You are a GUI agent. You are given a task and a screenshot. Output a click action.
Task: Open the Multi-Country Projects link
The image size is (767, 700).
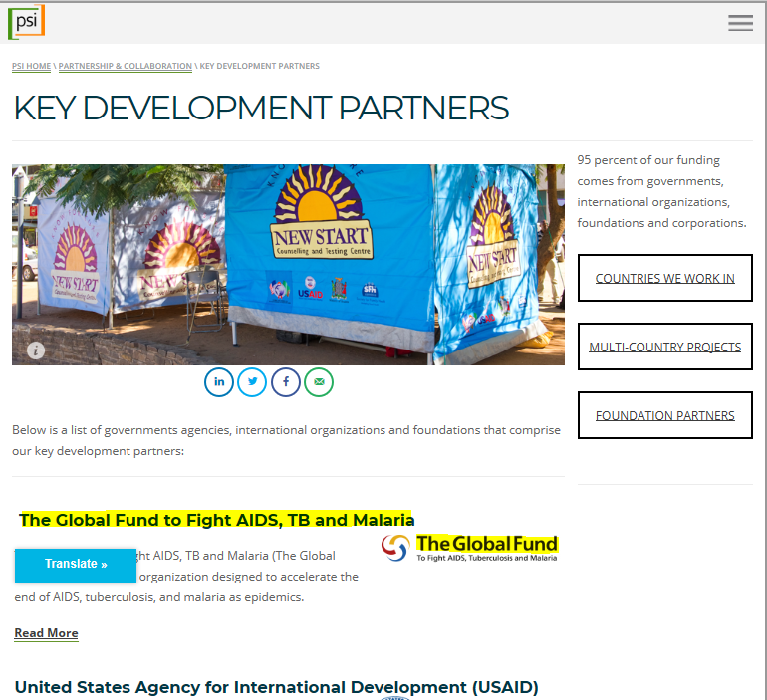click(664, 347)
